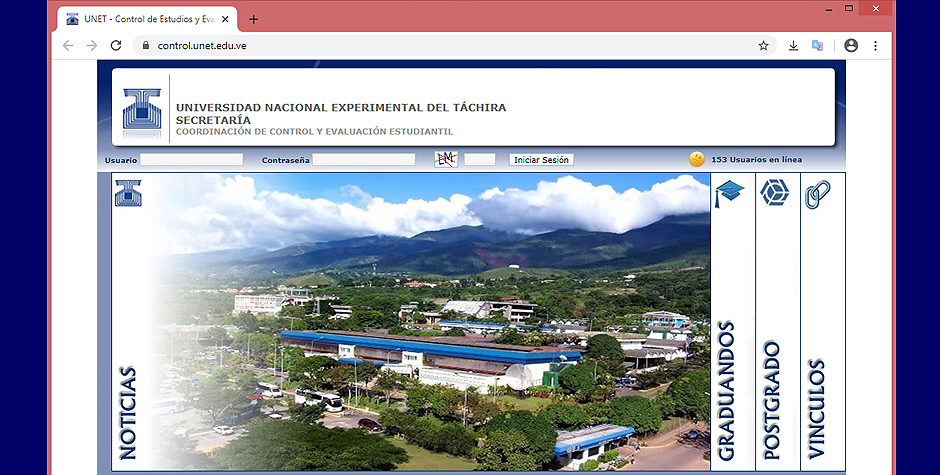Viewport: 940px width, 475px height.
Task: Minimize the browser window
Action: click(x=828, y=8)
